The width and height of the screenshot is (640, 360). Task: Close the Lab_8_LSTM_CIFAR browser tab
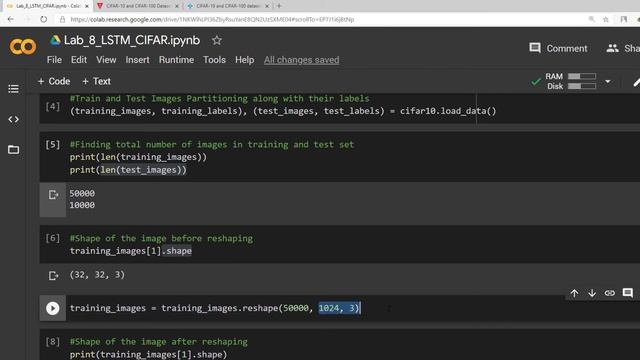(x=87, y=6)
